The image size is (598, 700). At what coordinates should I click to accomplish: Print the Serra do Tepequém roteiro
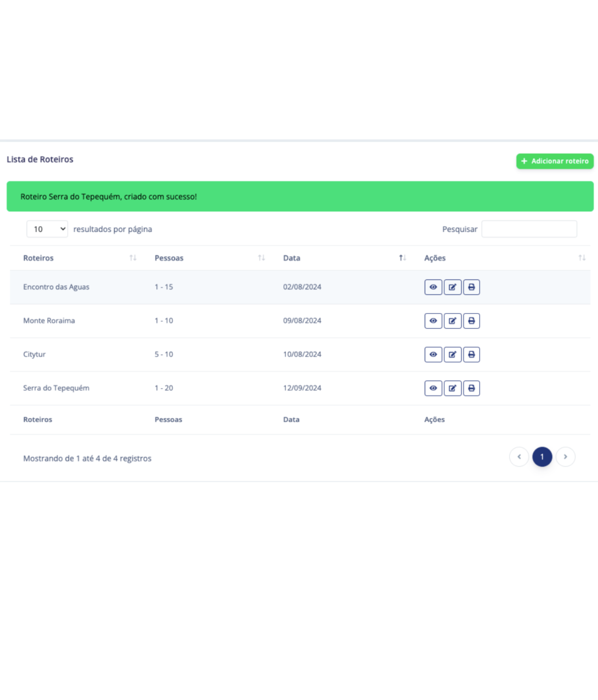coord(472,388)
